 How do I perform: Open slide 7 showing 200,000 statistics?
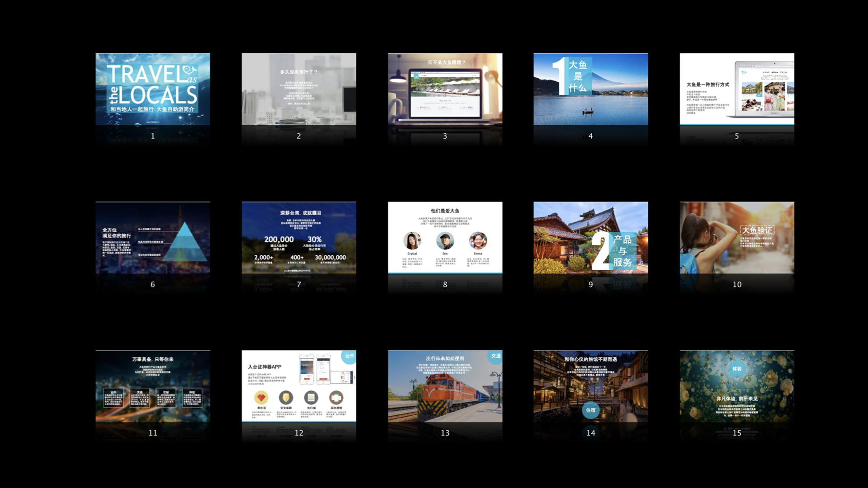[298, 238]
